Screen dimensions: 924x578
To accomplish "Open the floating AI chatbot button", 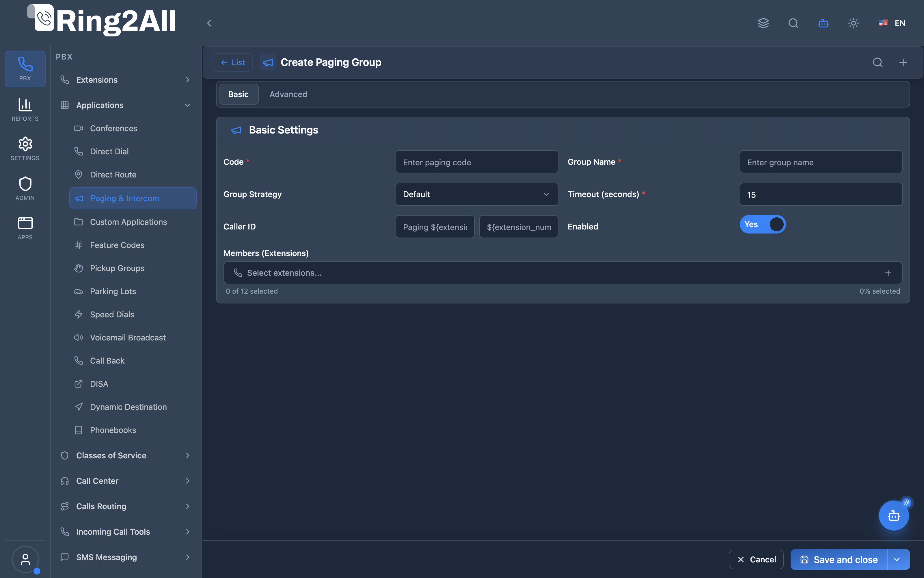I will point(893,515).
